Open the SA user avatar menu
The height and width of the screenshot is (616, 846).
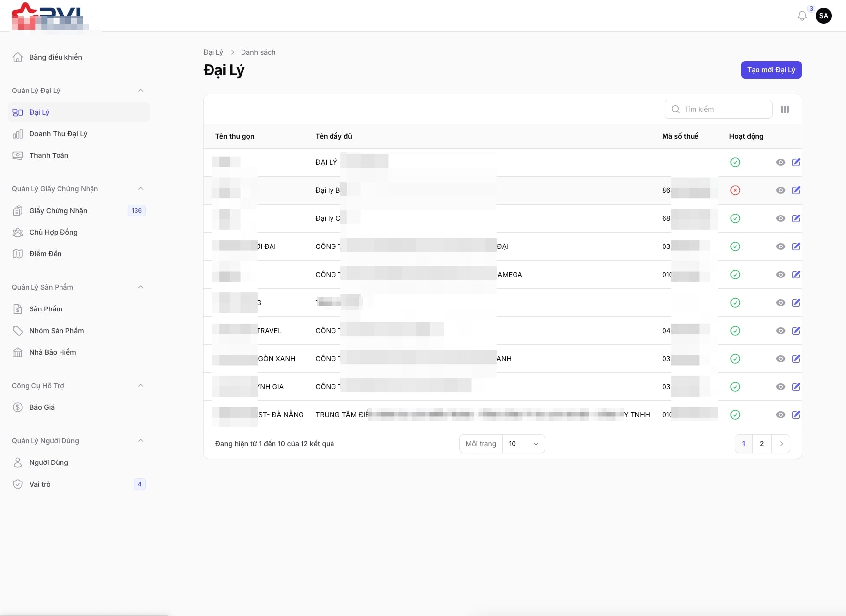(823, 16)
